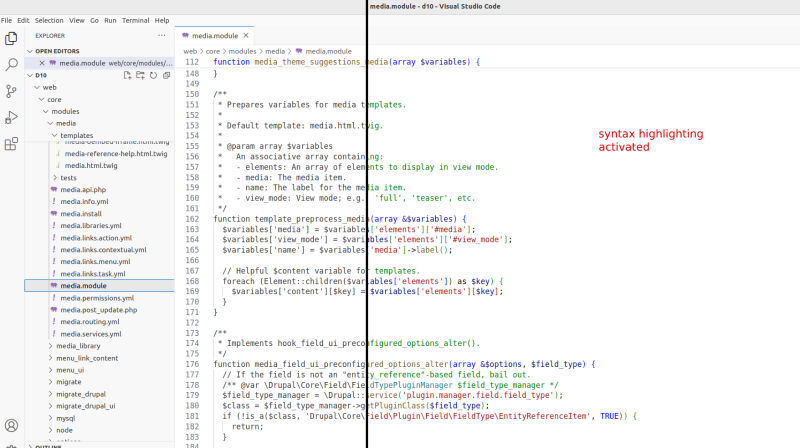Open the File menu
Viewport: 800px width, 448px height.
(x=7, y=20)
